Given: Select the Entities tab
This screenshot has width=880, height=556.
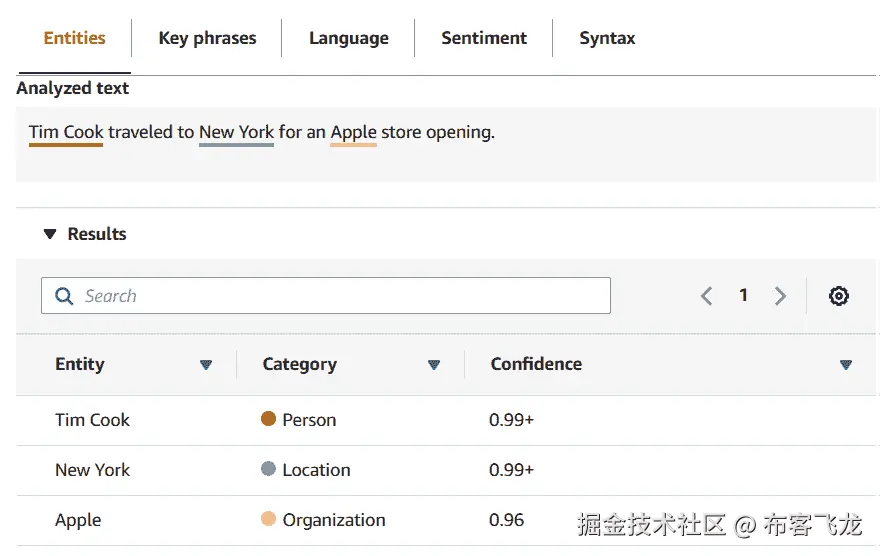Looking at the screenshot, I should [74, 39].
